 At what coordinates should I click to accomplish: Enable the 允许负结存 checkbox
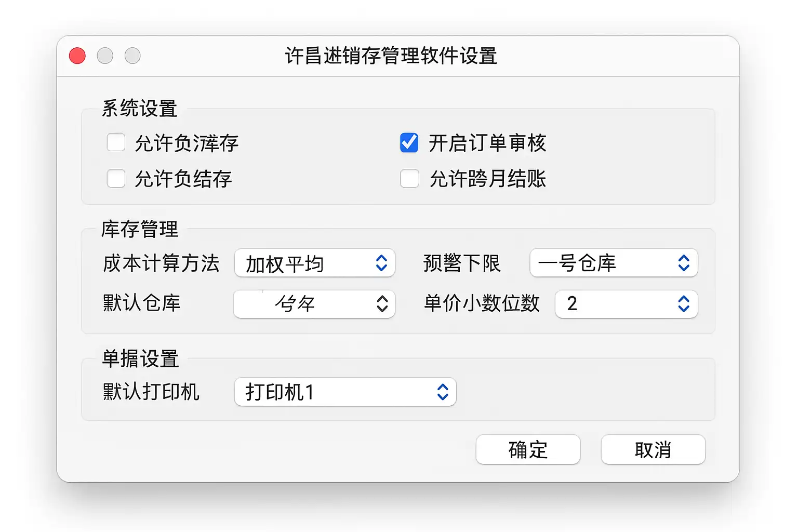click(116, 179)
